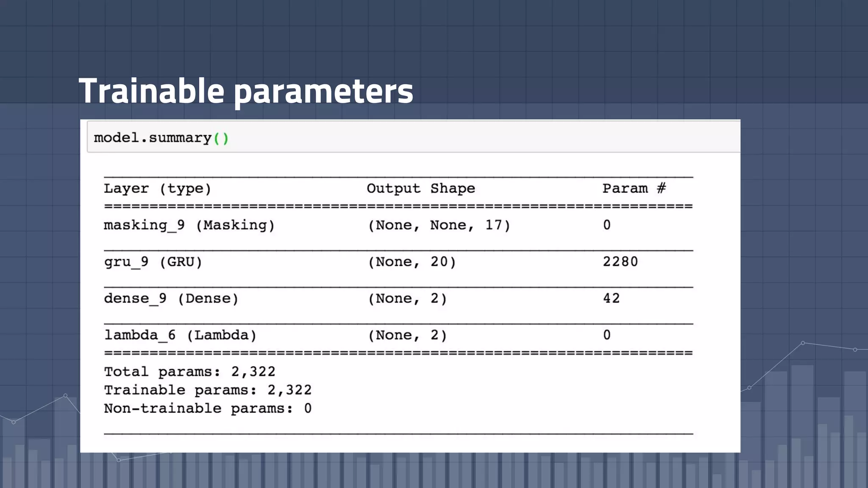Click lambda_6 output shape '(None, 2)'
The image size is (868, 488).
click(407, 335)
